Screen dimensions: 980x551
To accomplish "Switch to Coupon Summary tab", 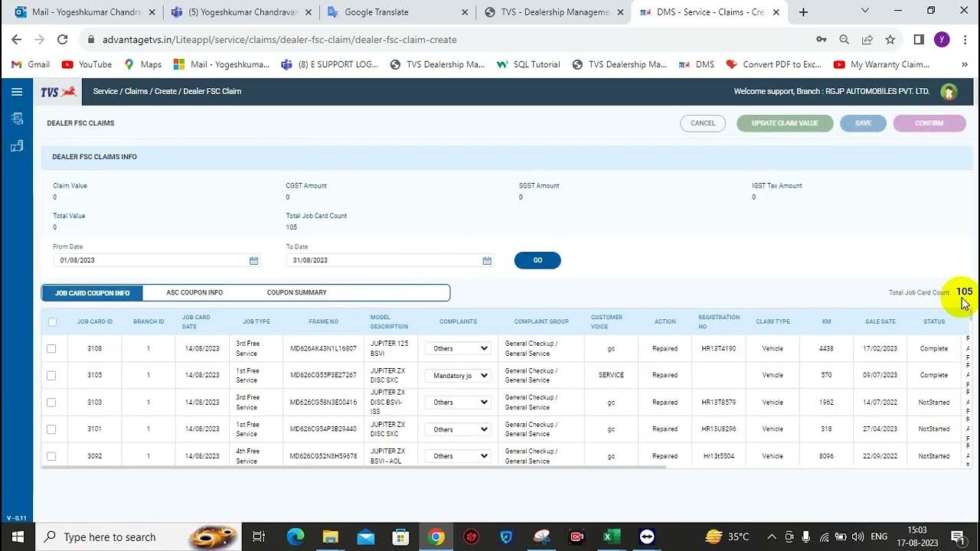I will [296, 293].
